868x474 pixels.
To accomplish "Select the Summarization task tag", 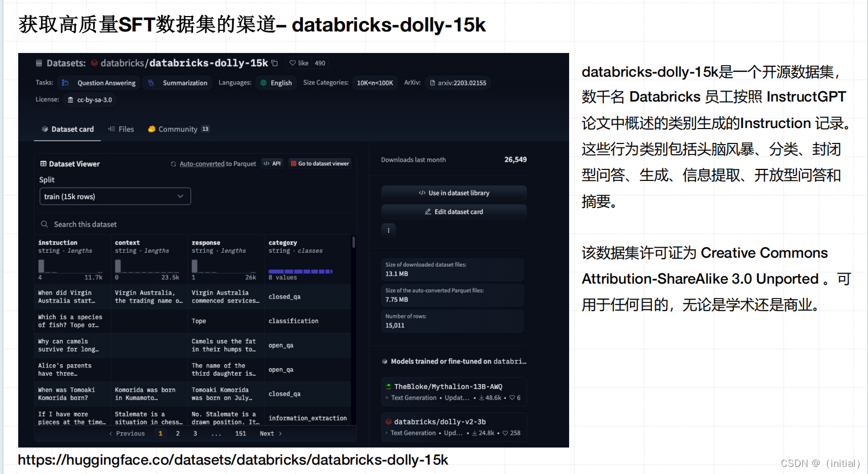I will point(178,83).
